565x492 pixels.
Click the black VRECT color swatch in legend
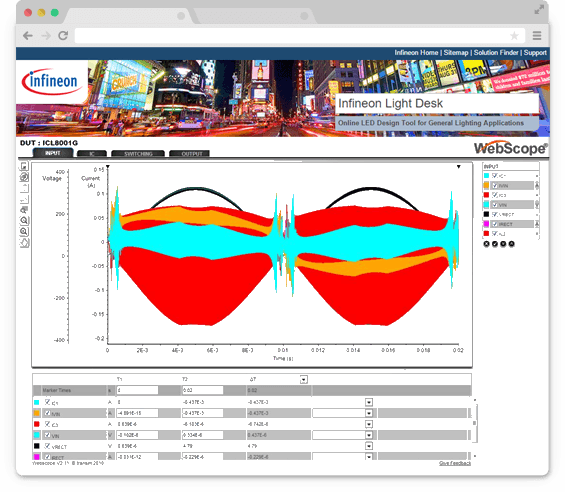coord(486,214)
